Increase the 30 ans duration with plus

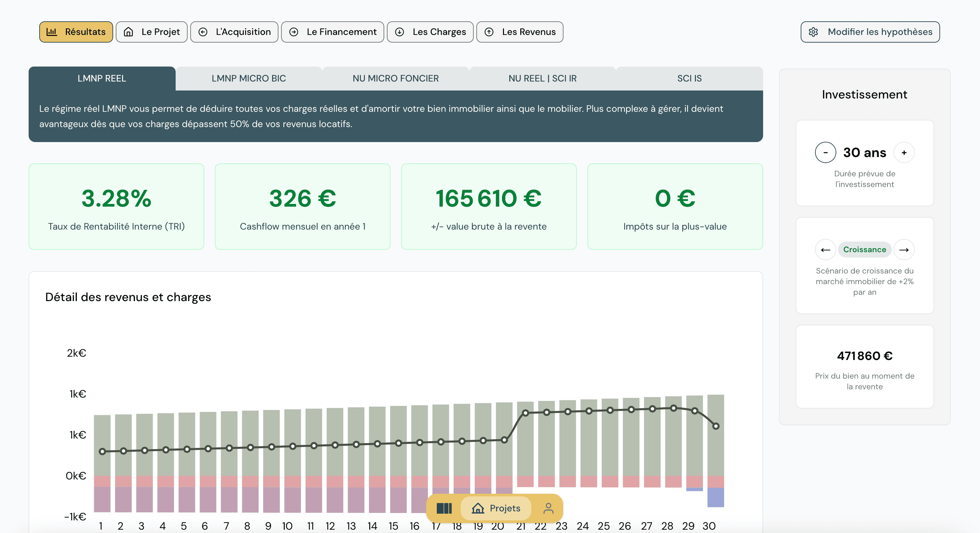coord(904,152)
